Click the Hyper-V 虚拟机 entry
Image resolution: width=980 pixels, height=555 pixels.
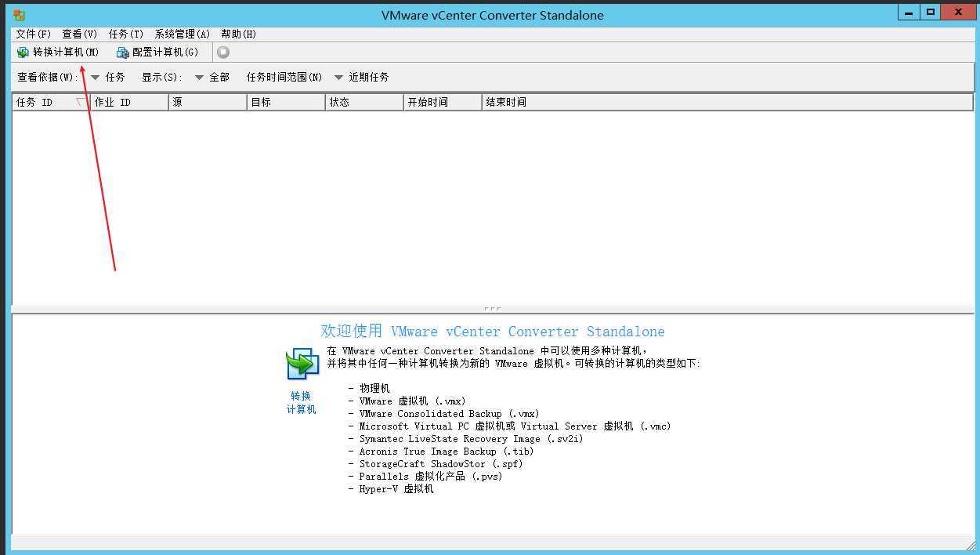click(x=396, y=488)
